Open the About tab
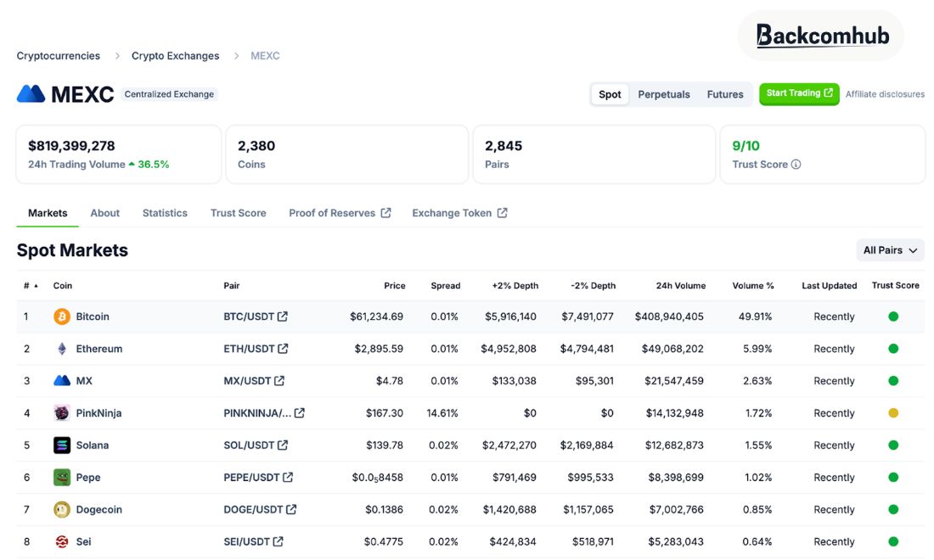 coord(104,213)
